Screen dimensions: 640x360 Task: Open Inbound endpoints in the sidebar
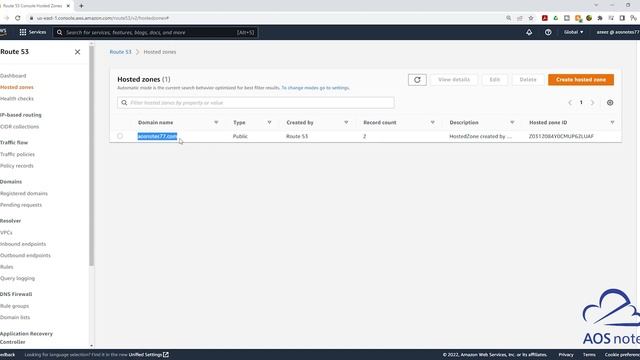pos(23,244)
